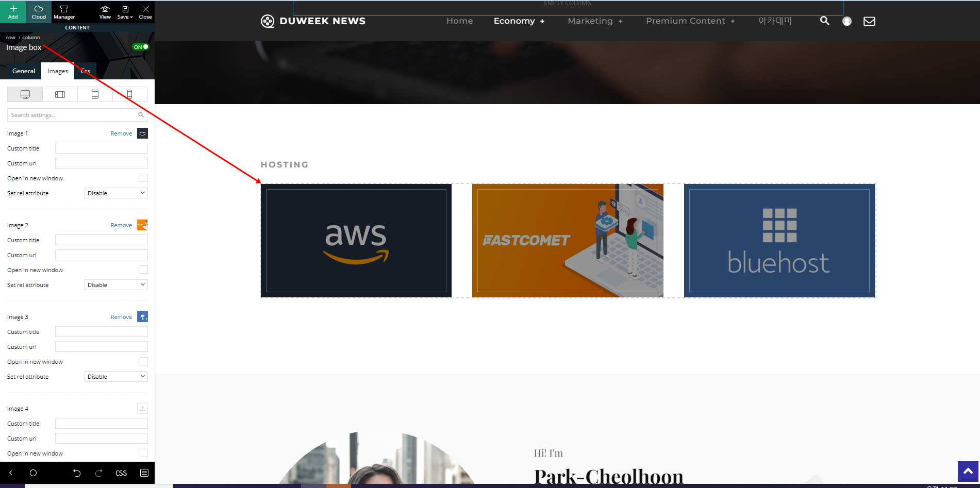Select the AWS image box
The height and width of the screenshot is (488, 980).
(x=356, y=241)
